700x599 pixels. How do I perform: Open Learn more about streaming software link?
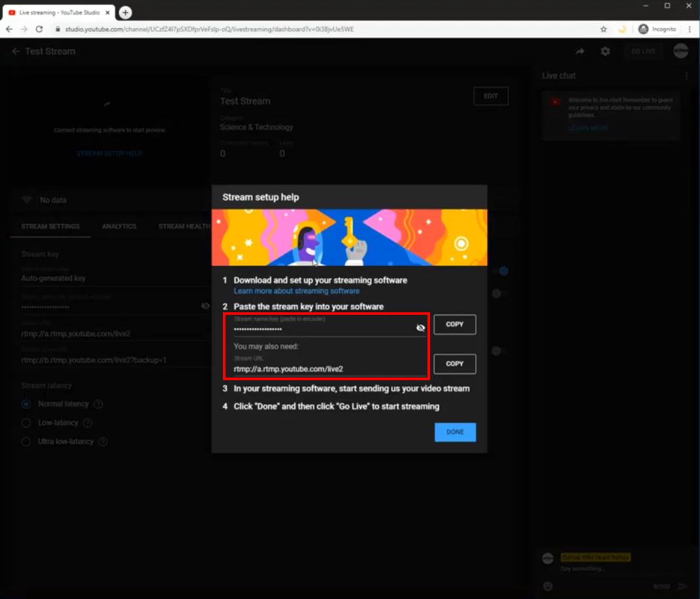pos(297,291)
